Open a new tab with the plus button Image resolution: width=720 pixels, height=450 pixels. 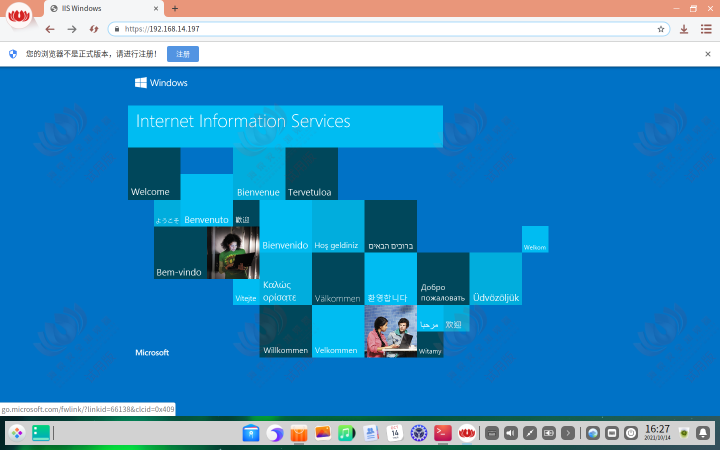175,8
